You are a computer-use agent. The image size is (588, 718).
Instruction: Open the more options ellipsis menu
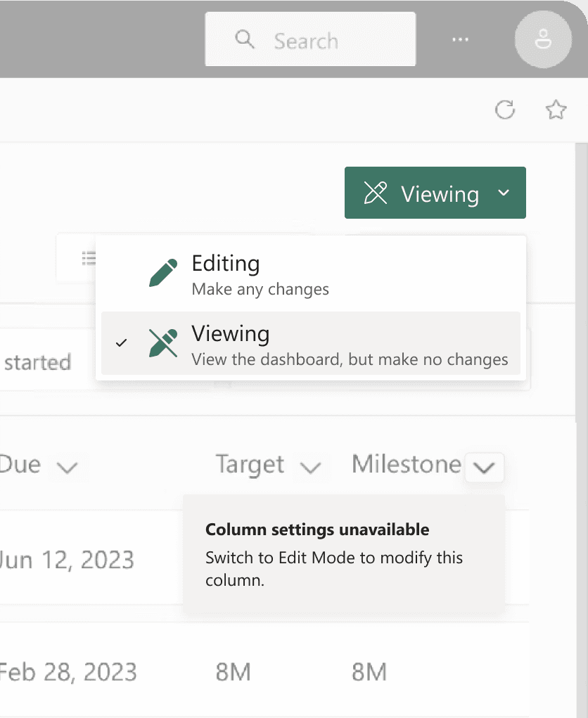pos(461,40)
